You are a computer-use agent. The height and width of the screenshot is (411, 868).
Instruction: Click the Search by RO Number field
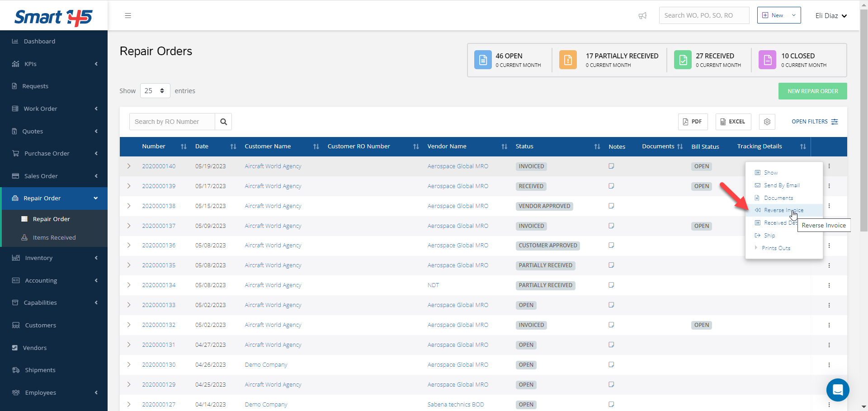172,122
